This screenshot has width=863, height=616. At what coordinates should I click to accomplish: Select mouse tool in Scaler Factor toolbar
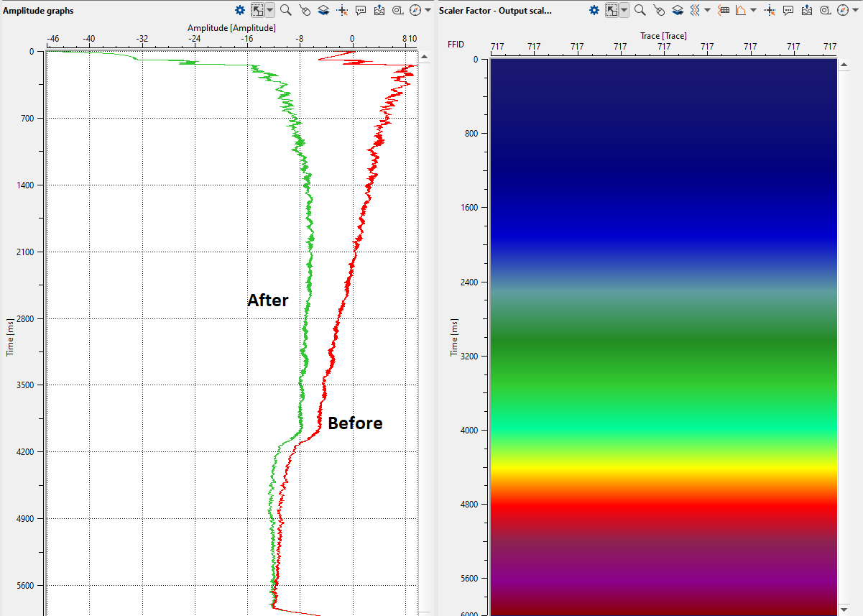[x=659, y=10]
